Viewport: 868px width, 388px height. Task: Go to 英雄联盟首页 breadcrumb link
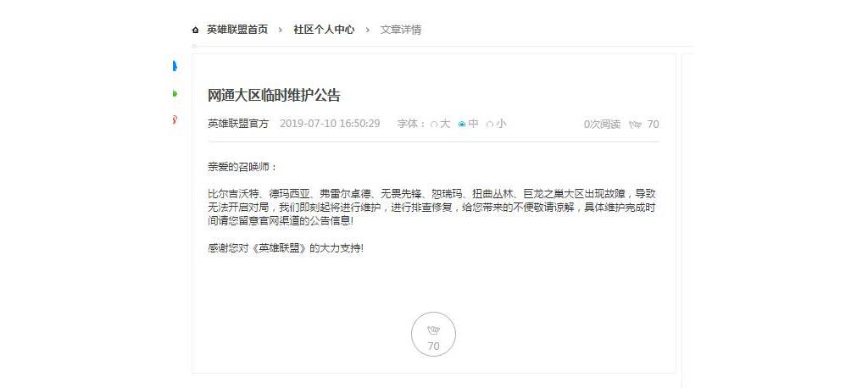pyautogui.click(x=237, y=30)
